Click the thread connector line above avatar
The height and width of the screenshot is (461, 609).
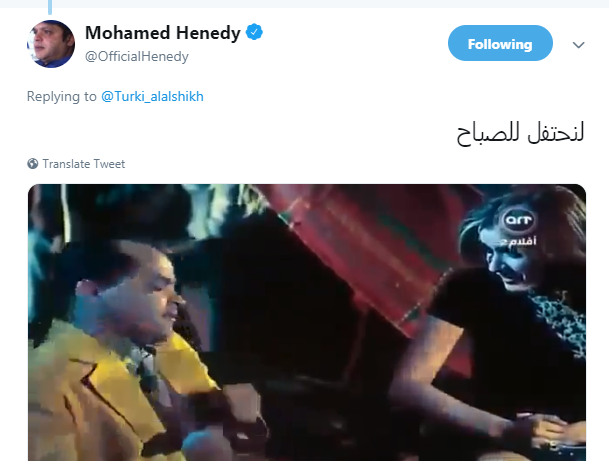point(50,7)
